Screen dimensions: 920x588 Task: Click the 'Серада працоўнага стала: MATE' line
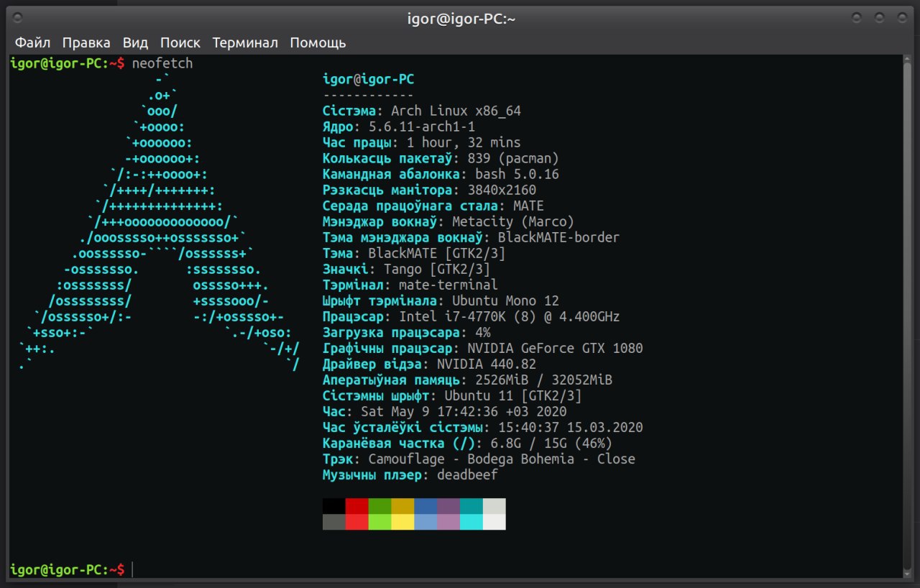click(x=433, y=206)
